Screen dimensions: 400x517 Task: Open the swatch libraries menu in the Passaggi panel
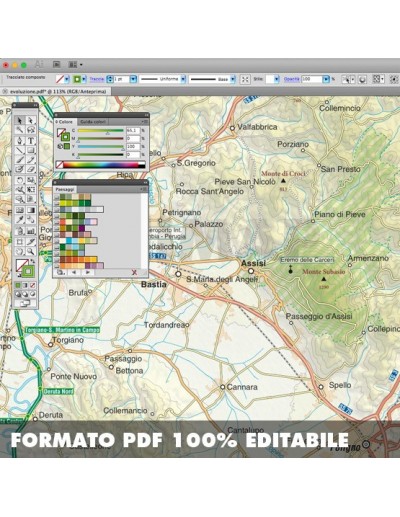60,272
